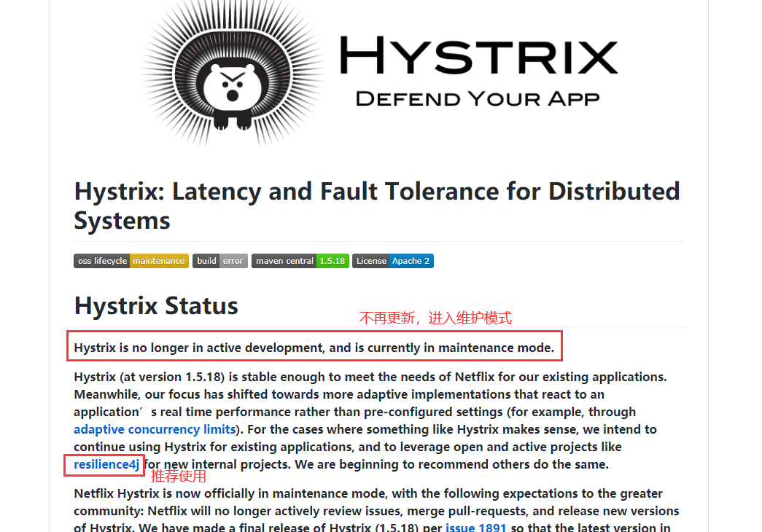
Task: Click the oss lifecycle maintenance badge
Action: click(x=131, y=261)
